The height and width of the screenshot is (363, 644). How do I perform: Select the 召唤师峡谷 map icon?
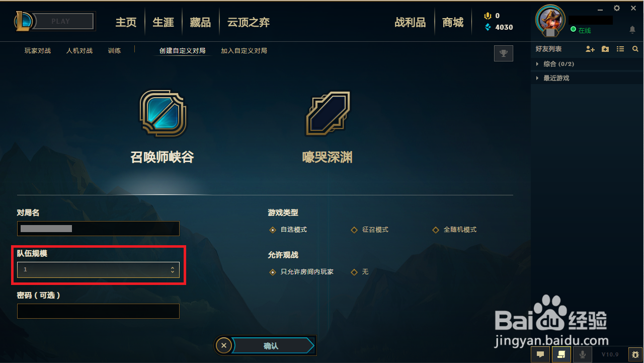click(163, 114)
